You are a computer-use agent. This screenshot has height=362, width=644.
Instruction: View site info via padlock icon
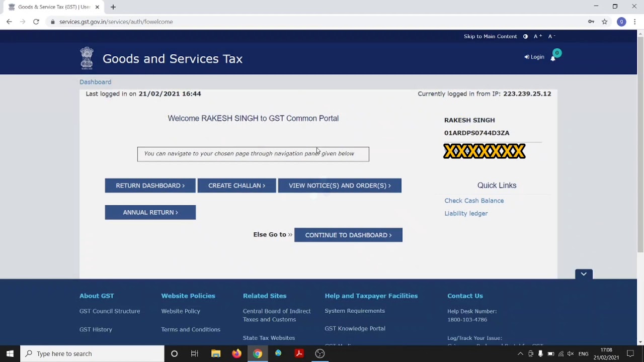point(53,22)
